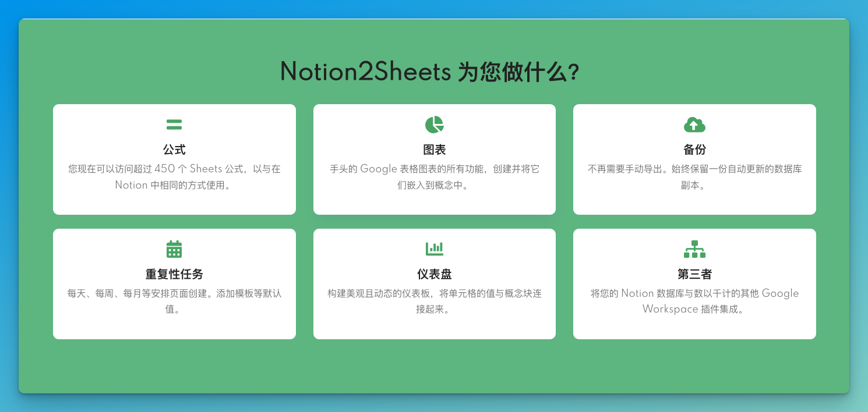Select the 图表 card description paragraph
The image size is (868, 412).
click(x=434, y=177)
